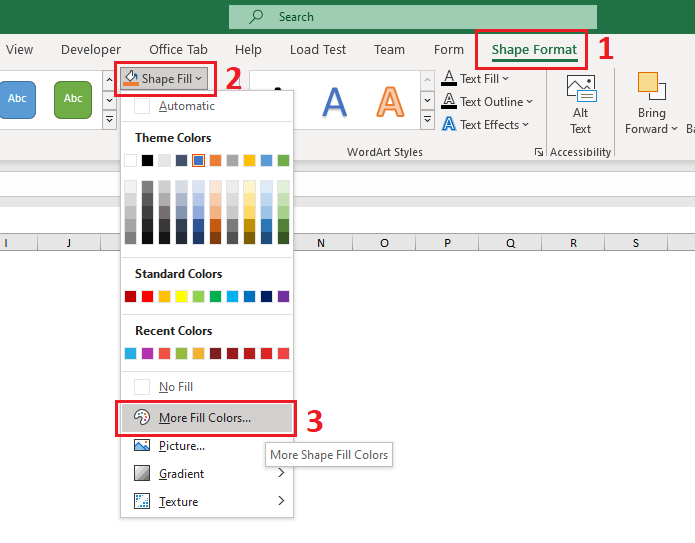Switch to the Shape Format tab

pyautogui.click(x=534, y=49)
